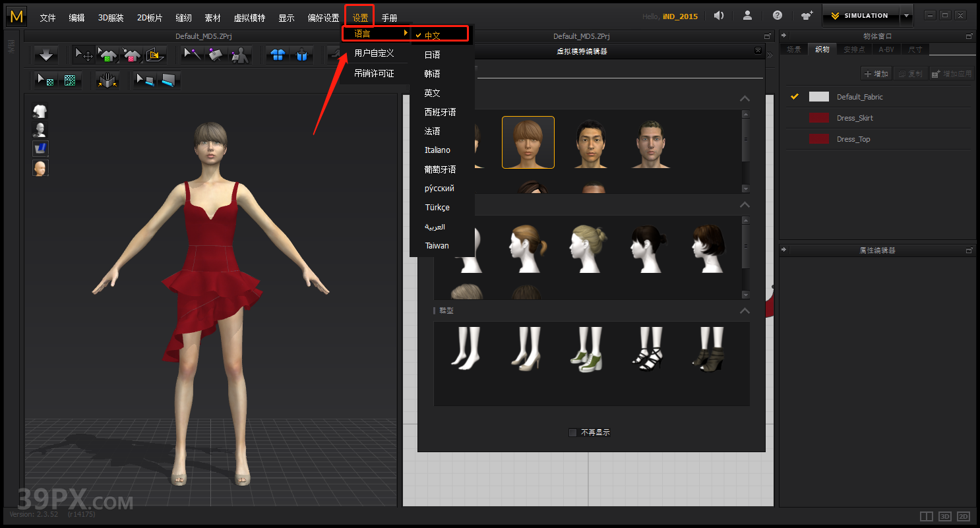
Task: Select 吊销许可证 in the 设置 menu
Action: click(x=374, y=73)
